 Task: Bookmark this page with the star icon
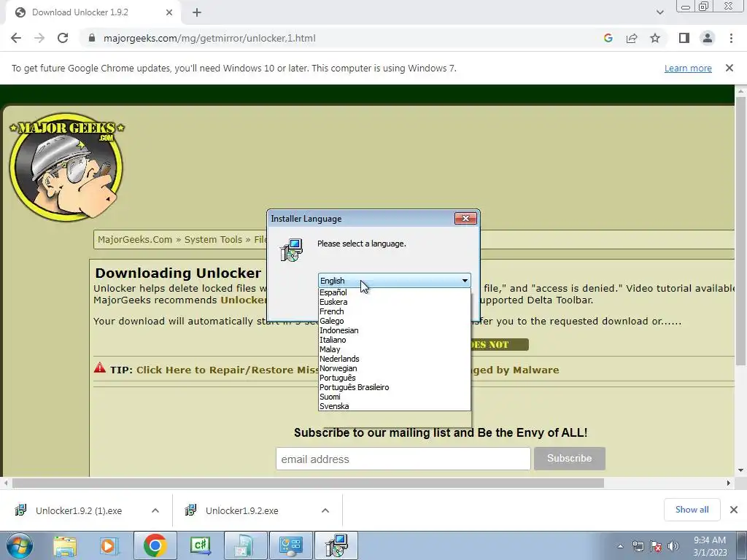655,38
